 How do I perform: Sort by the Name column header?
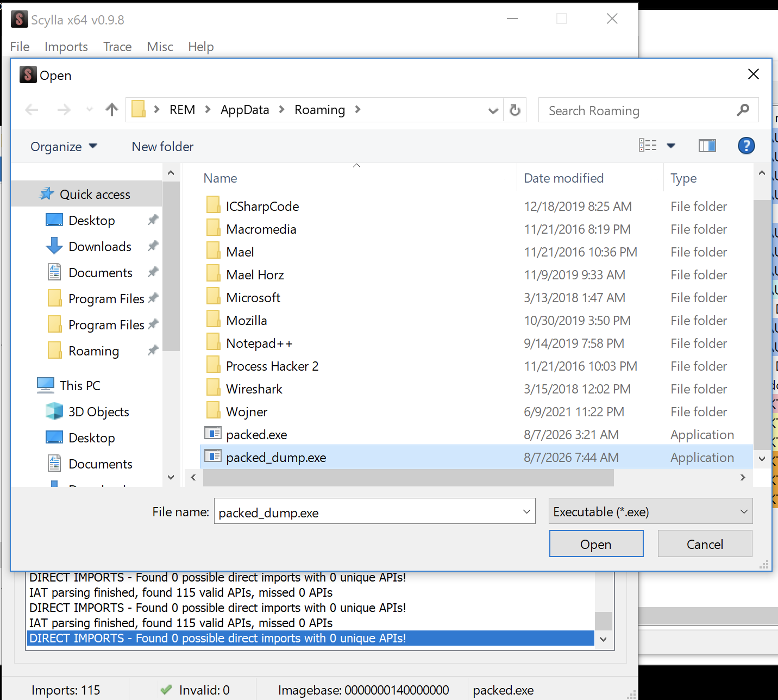click(x=220, y=178)
